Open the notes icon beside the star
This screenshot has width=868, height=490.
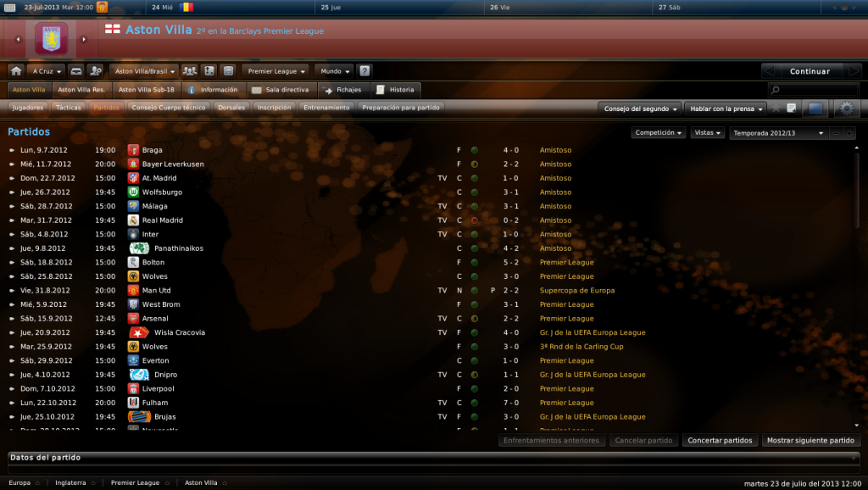click(792, 109)
